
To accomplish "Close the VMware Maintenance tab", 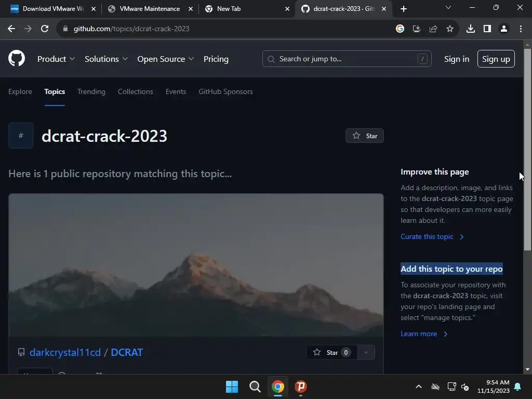I will pos(191,9).
